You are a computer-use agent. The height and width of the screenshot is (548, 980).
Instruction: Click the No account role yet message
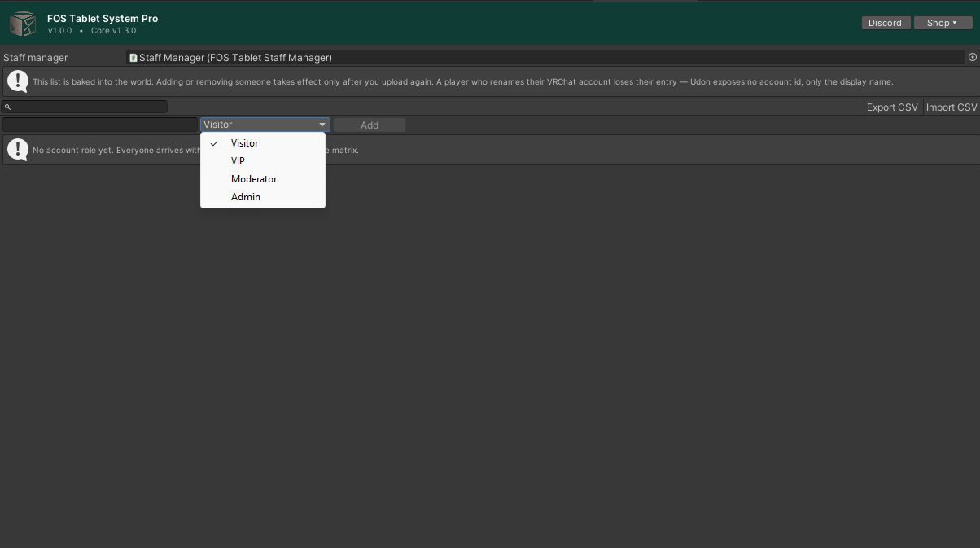pyautogui.click(x=195, y=151)
